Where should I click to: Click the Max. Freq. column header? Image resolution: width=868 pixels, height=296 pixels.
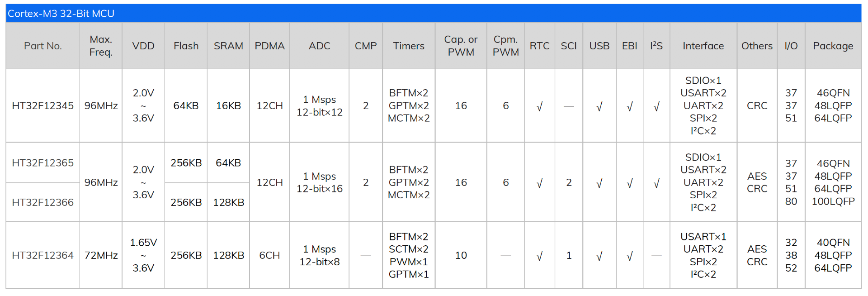(101, 46)
